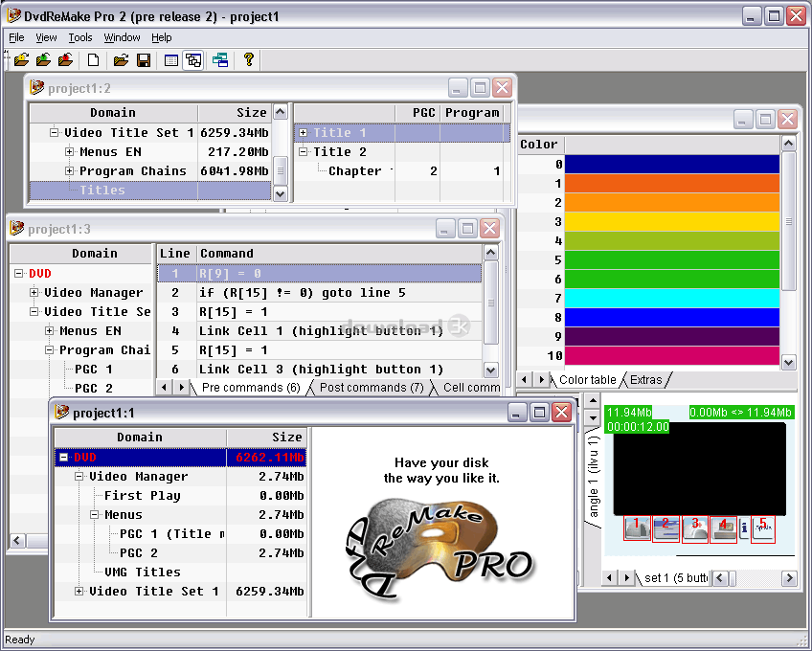Switch to the Pre commands (6) tab
812x651 pixels.
pyautogui.click(x=251, y=388)
